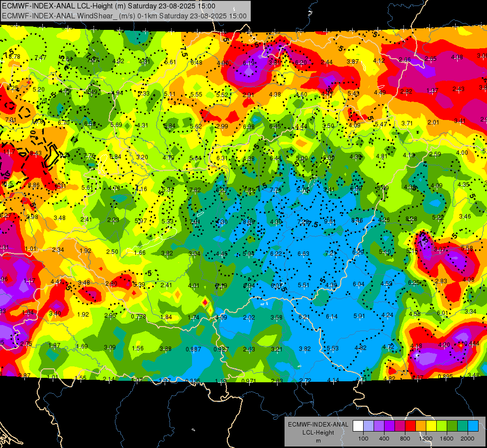Click the 5.53 wind shear value
The image size is (487, 448).
(333, 348)
